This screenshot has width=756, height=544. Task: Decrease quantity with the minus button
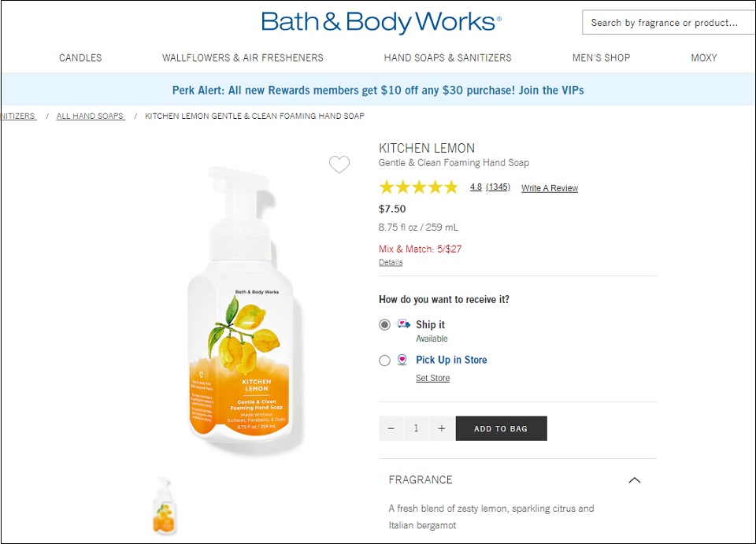click(x=391, y=428)
